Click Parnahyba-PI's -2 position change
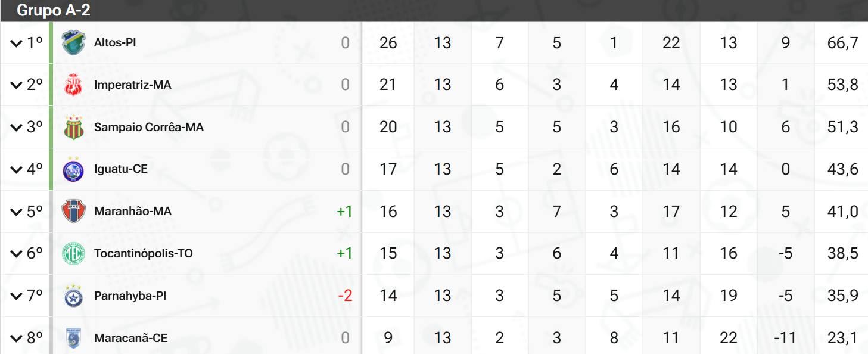868x354 pixels. 344,296
